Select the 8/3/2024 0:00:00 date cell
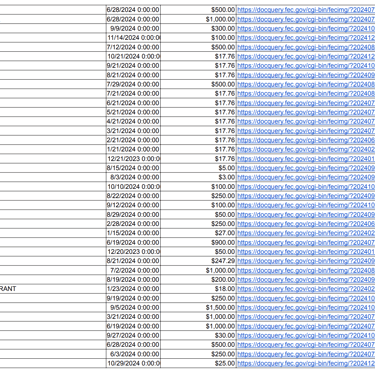Image resolution: width=375 pixels, height=375 pixels. click(133, 177)
